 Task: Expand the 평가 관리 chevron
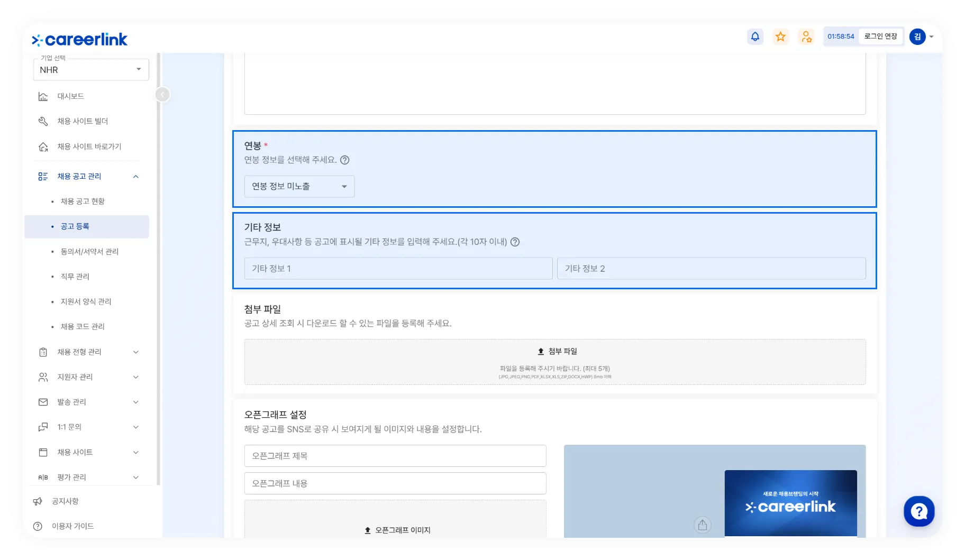(136, 478)
